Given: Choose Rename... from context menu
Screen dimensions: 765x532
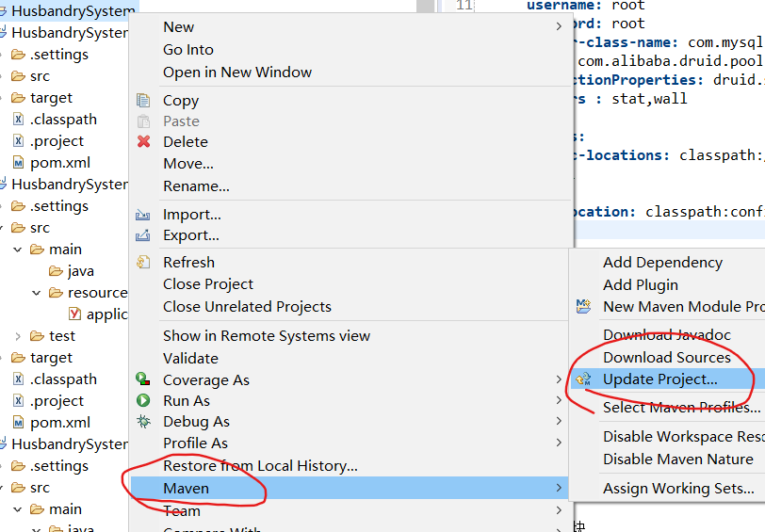Looking at the screenshot, I should click(x=196, y=185).
